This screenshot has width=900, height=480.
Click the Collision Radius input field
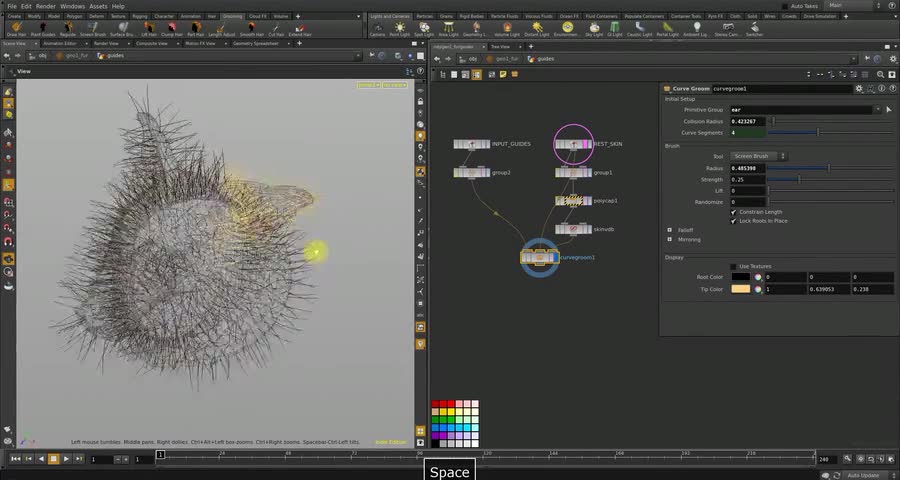[x=747, y=121]
